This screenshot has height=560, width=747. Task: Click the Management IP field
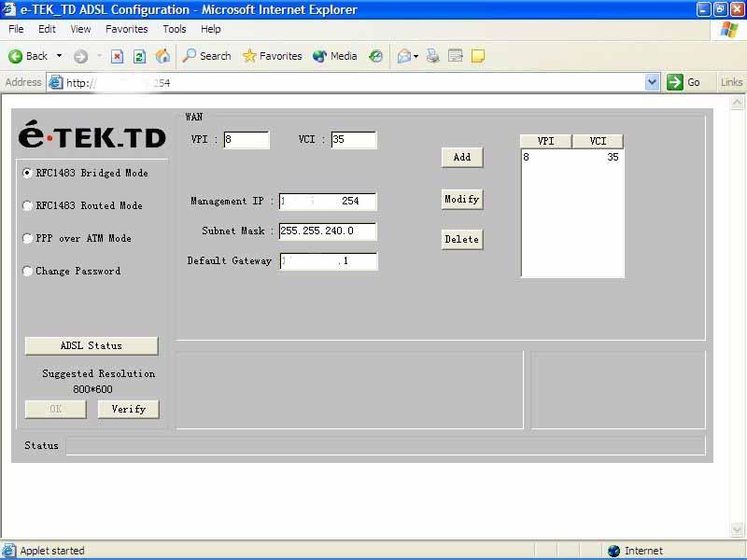click(x=328, y=201)
